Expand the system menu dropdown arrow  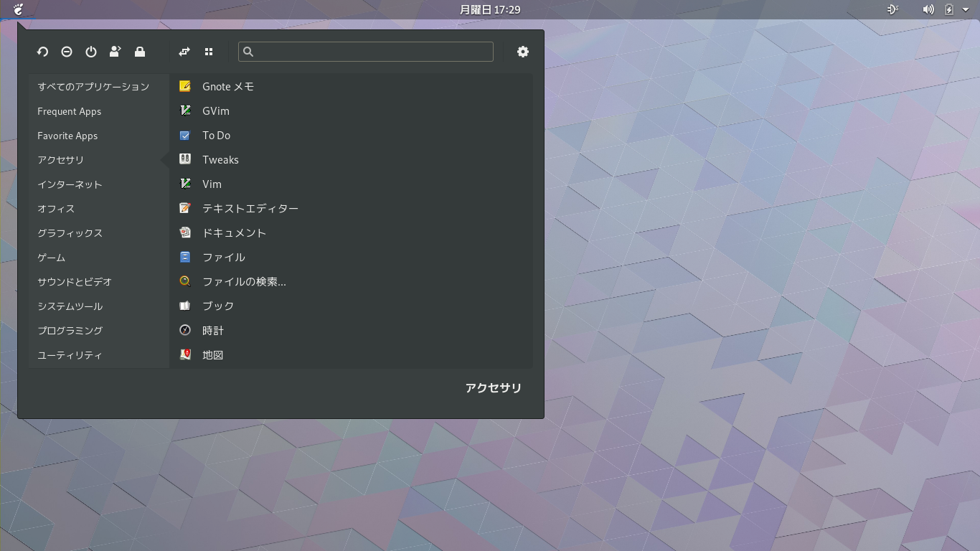point(966,10)
